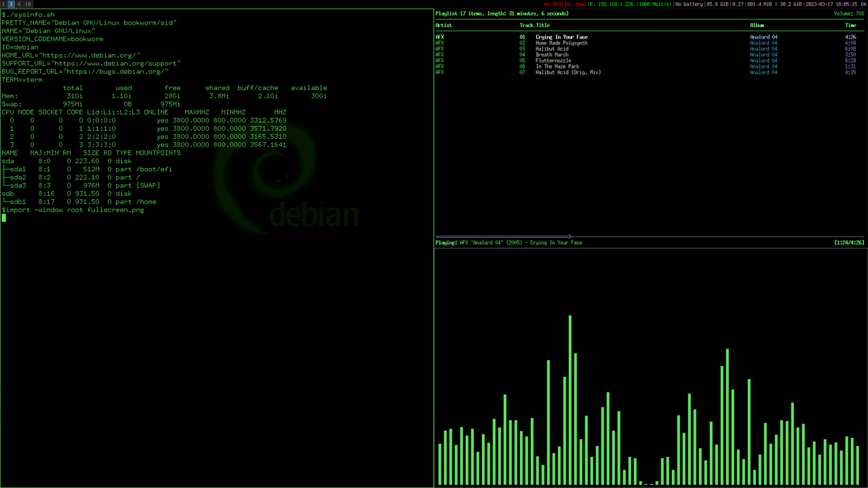Click the 0.27 load average status
The width and height of the screenshot is (868, 488).
(x=737, y=4)
